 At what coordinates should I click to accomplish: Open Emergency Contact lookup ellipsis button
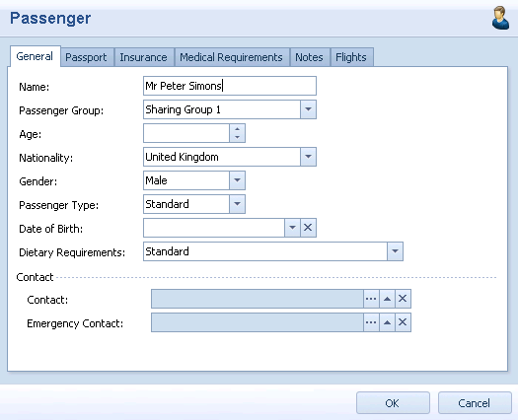click(371, 322)
